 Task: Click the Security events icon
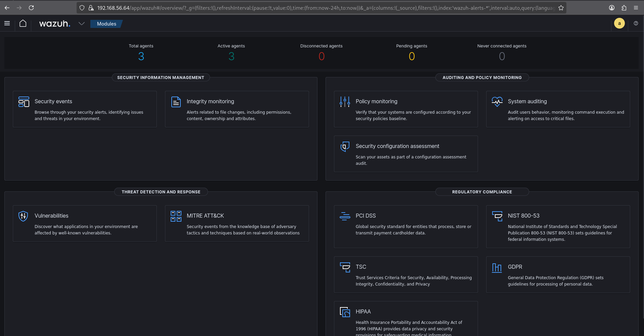(x=24, y=102)
